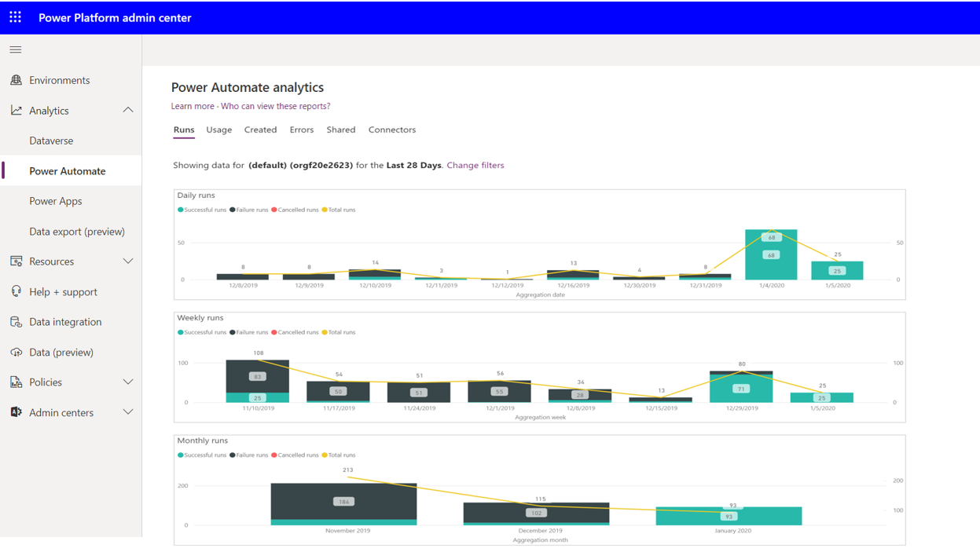Click the 1/5/2020 bar in Daily runs
This screenshot has width=980, height=552.
click(x=837, y=271)
